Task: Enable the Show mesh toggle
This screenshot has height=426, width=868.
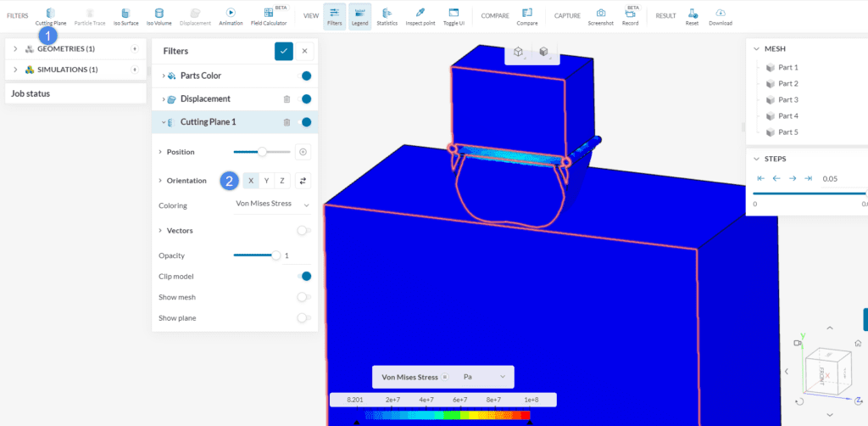Action: point(303,297)
